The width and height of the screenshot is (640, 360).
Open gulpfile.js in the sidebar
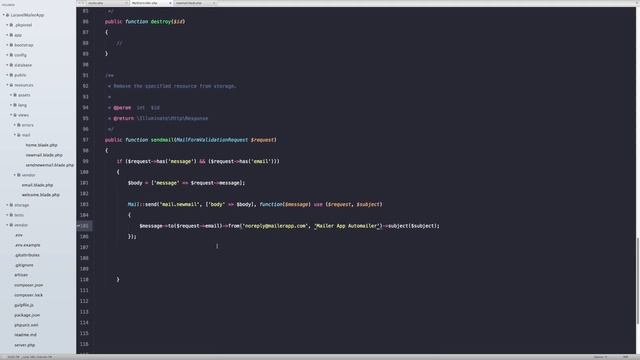tap(24, 305)
